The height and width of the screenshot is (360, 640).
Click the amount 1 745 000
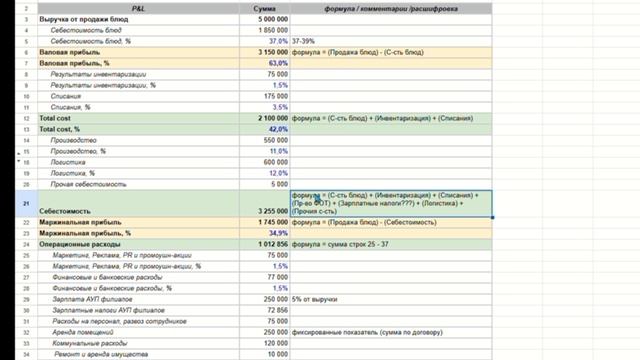coord(264,222)
